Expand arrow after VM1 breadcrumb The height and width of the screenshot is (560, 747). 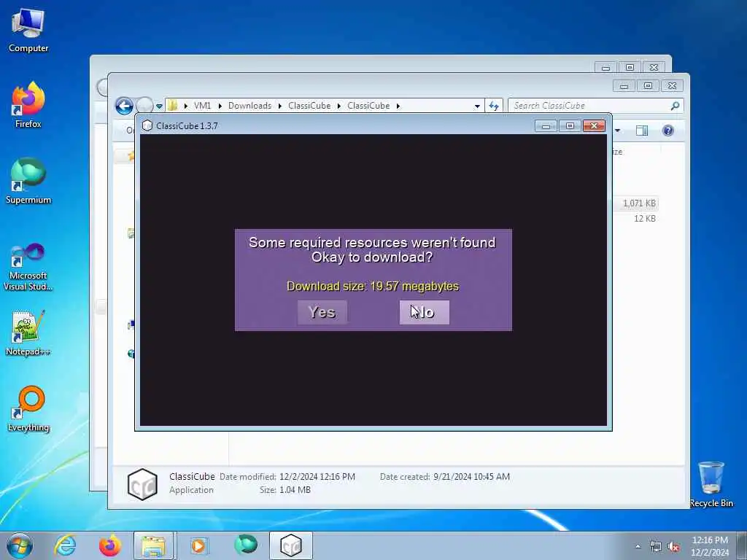click(x=220, y=106)
